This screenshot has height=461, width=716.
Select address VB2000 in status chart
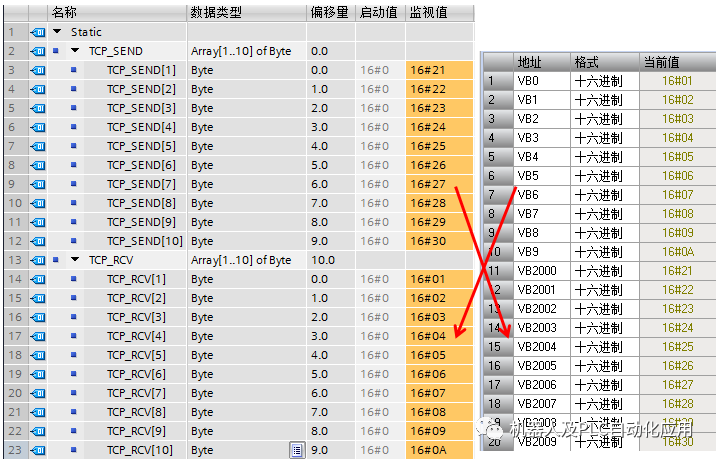[x=542, y=271]
